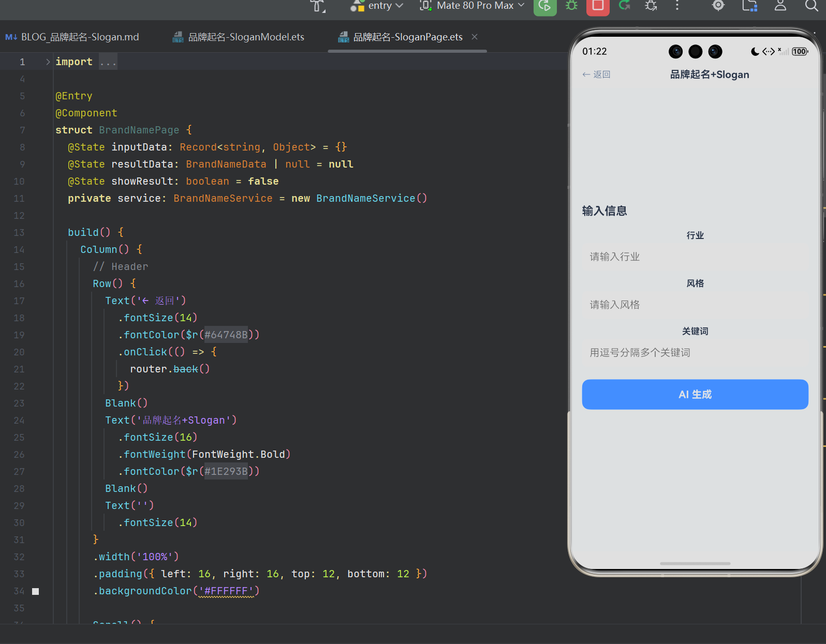
Task: Open the user account icon
Action: pos(780,6)
